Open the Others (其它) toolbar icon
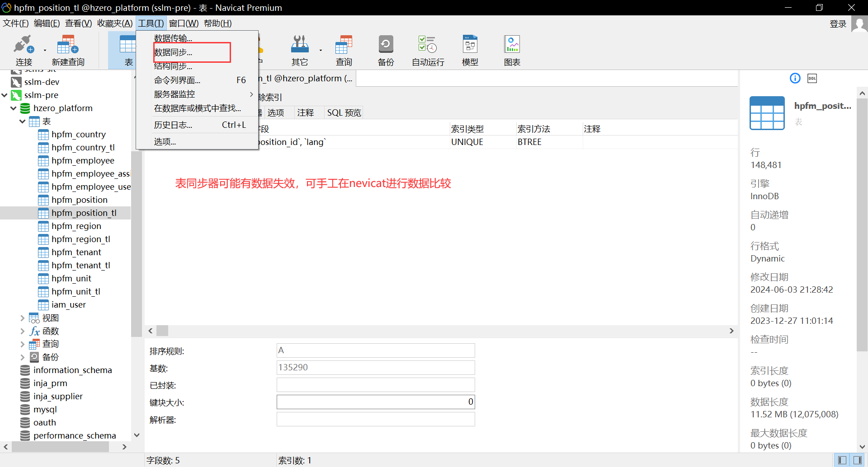This screenshot has height=467, width=868. pos(299,50)
